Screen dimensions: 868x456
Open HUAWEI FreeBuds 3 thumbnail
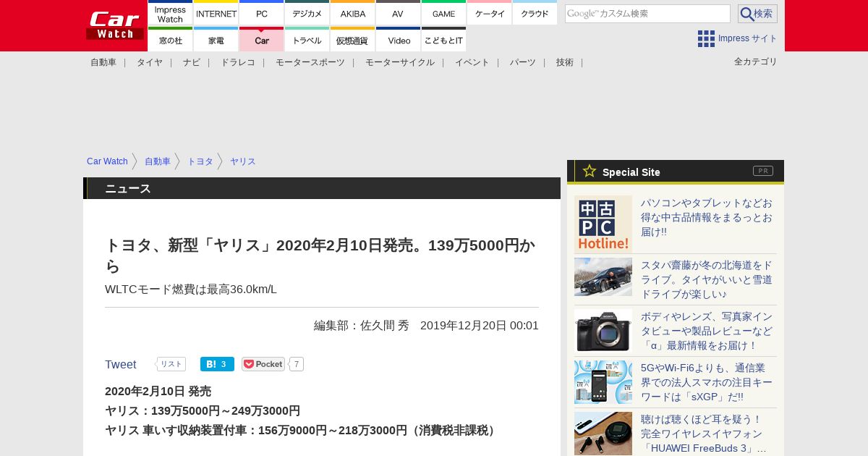(603, 434)
